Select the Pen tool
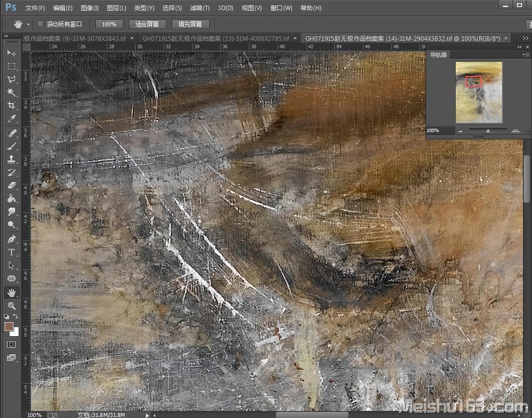 12,239
